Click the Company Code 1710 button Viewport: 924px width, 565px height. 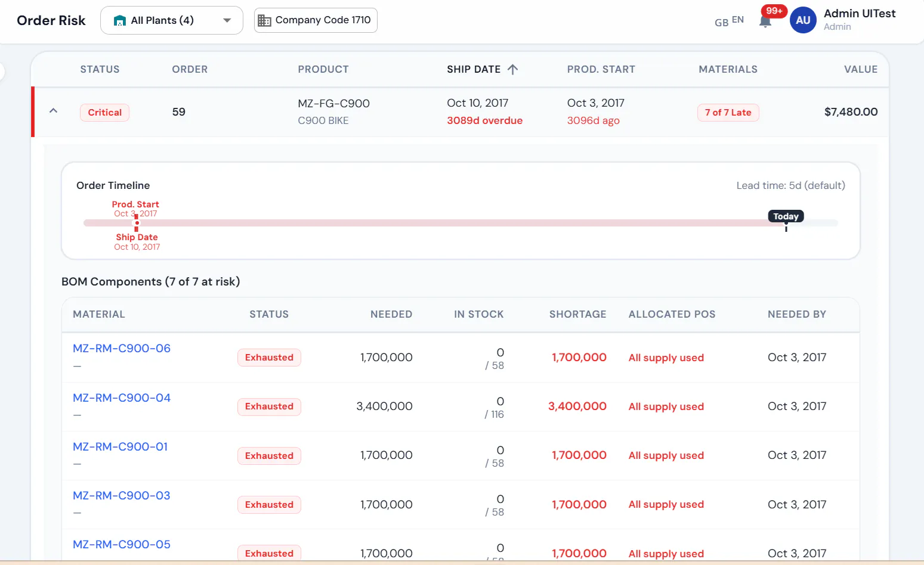[x=316, y=20]
